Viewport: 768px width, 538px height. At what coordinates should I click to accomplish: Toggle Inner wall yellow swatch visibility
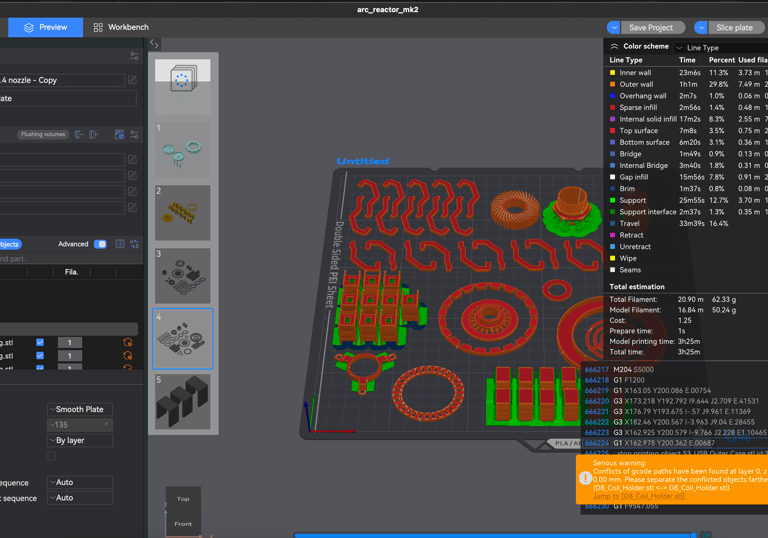point(612,73)
